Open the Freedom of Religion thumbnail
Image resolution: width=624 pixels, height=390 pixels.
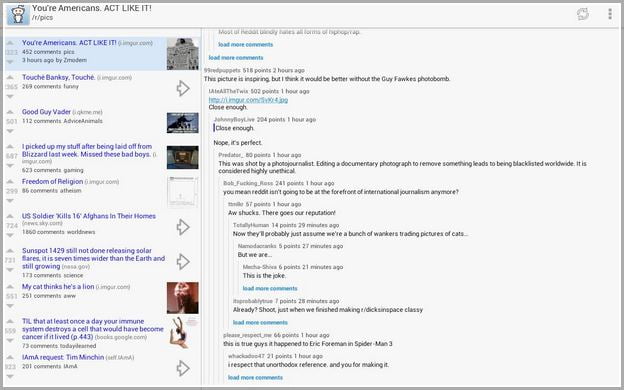[183, 192]
